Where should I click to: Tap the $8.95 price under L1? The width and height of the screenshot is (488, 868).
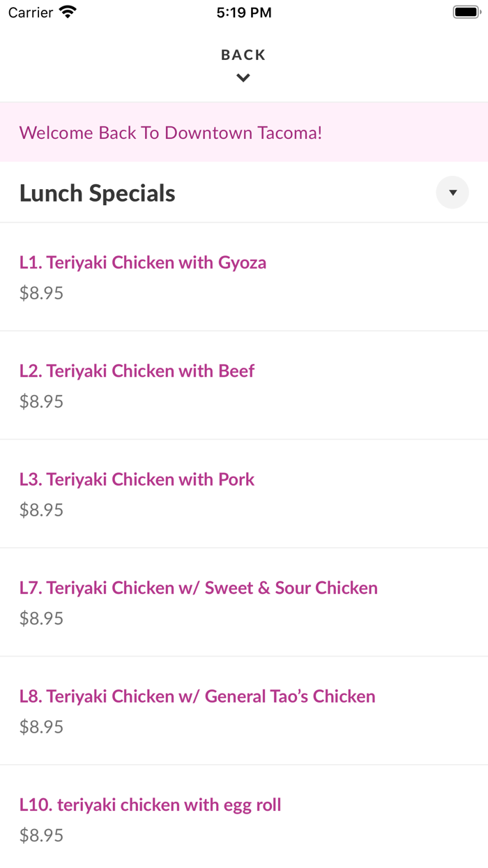coord(41,293)
